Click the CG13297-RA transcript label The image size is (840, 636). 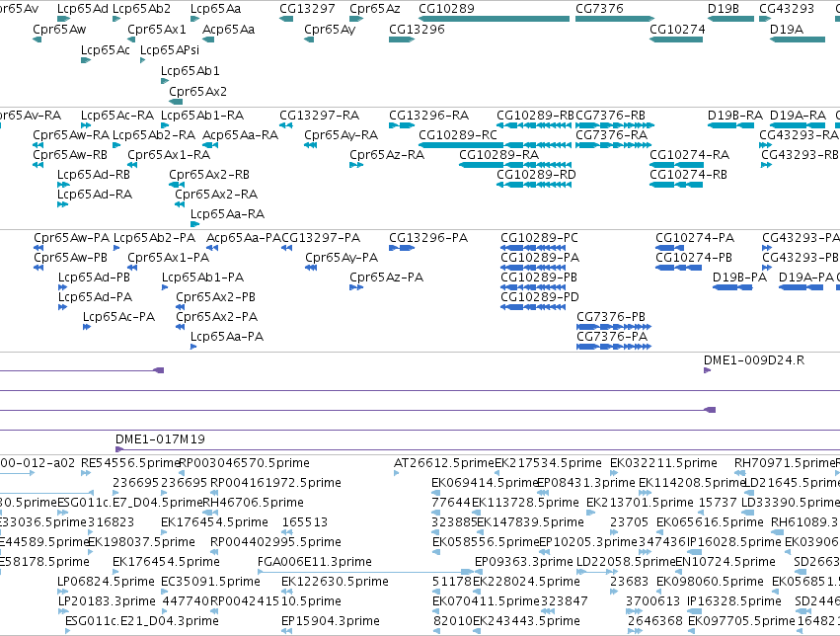(x=319, y=116)
